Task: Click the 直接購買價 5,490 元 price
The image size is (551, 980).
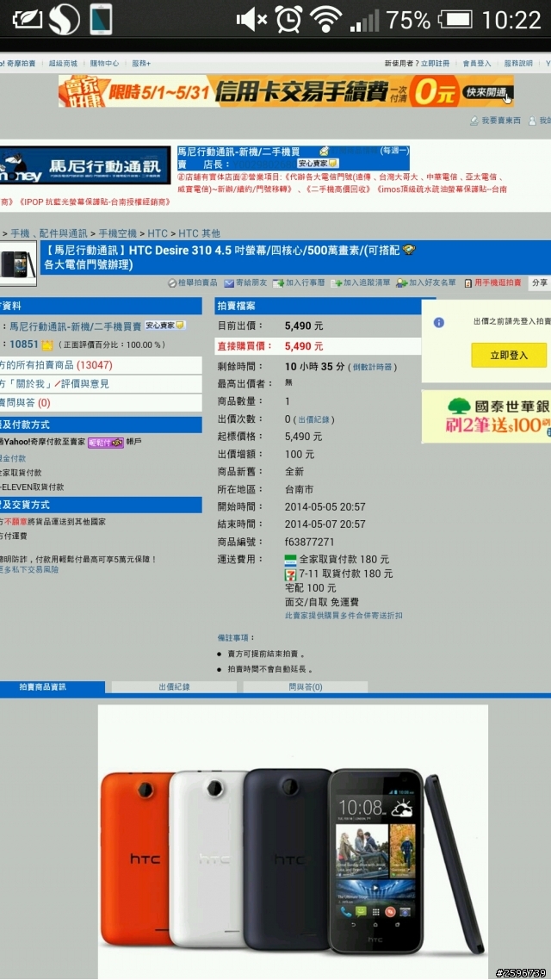Action: [304, 345]
